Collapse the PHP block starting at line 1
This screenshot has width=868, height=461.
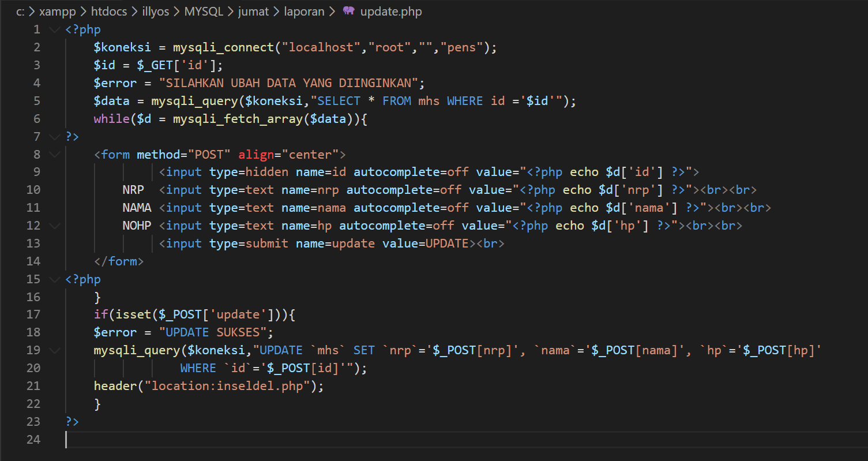click(x=54, y=29)
